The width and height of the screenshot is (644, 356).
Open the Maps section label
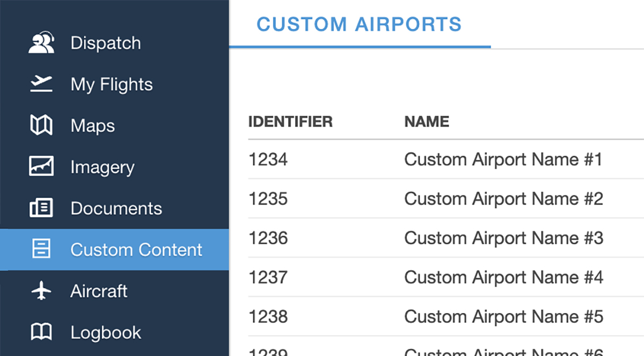93,126
